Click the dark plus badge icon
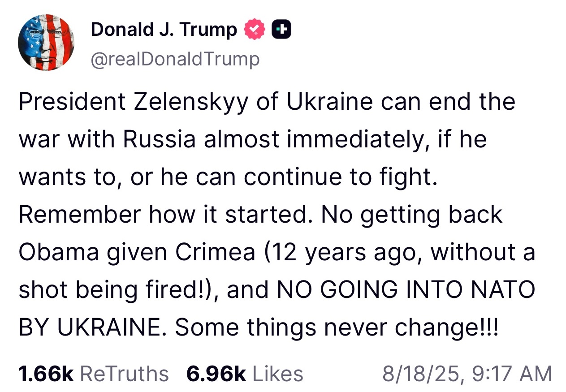 tap(282, 30)
